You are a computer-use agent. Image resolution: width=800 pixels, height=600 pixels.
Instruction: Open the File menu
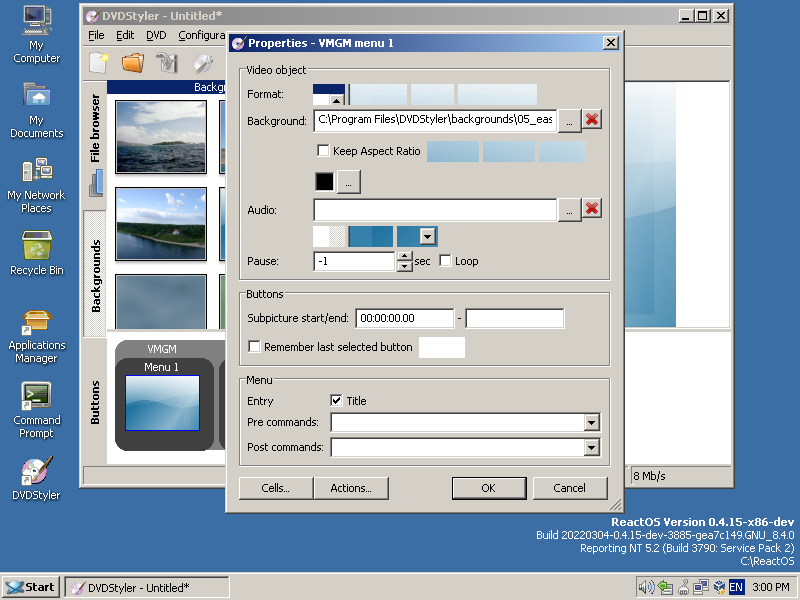click(96, 35)
